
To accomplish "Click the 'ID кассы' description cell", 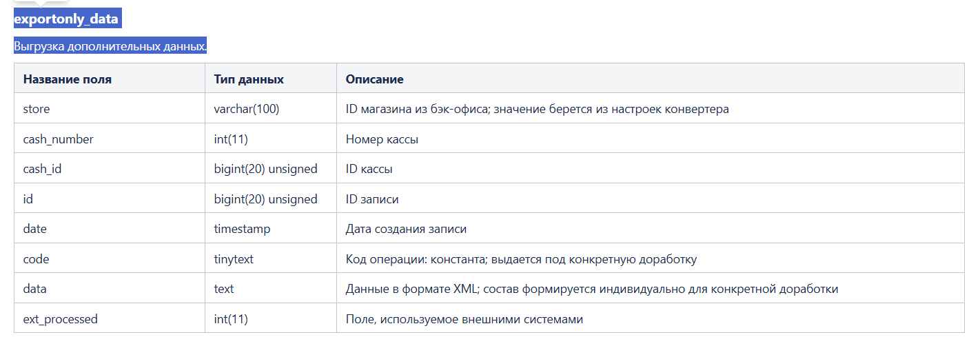I will (x=369, y=169).
